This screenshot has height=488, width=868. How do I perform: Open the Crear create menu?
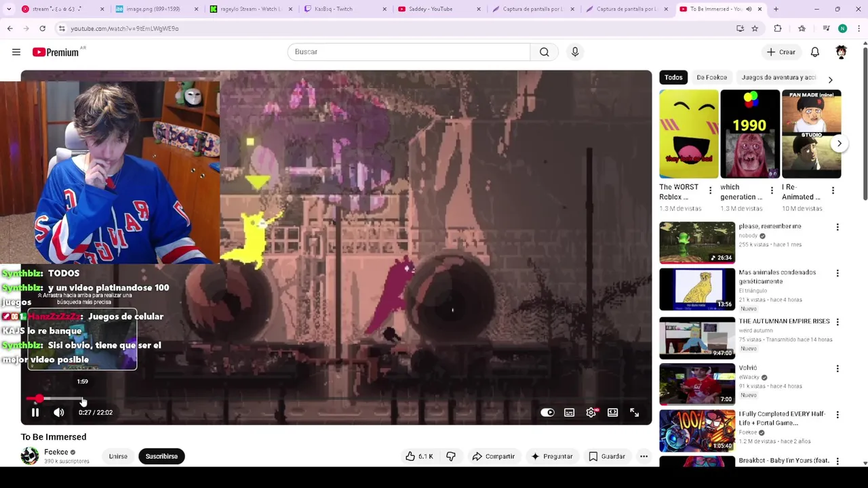click(781, 52)
